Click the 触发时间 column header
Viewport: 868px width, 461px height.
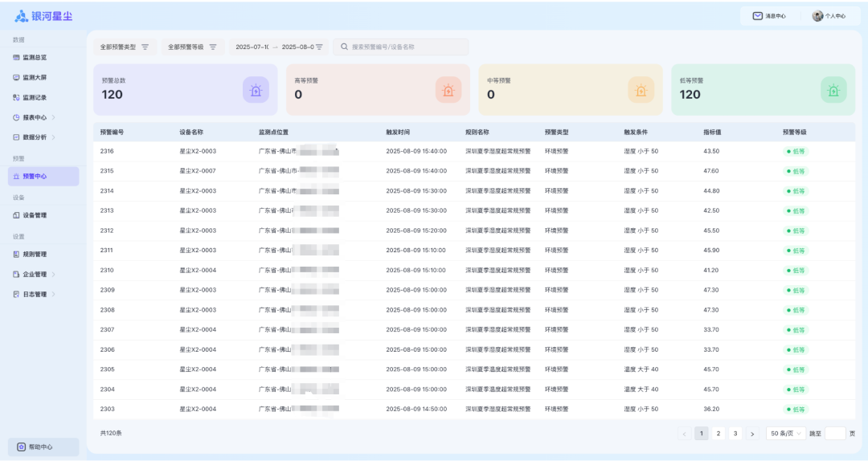point(398,133)
